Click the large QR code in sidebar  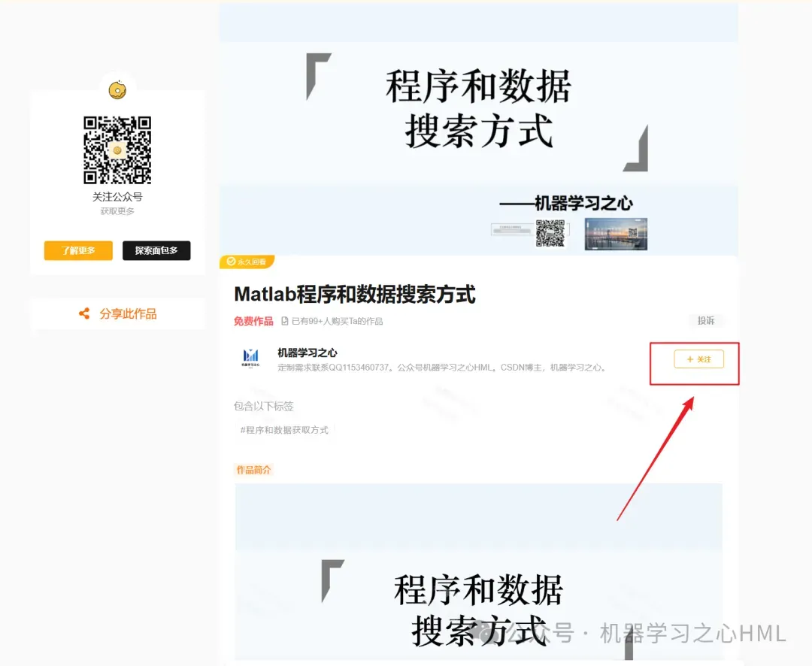[117, 150]
